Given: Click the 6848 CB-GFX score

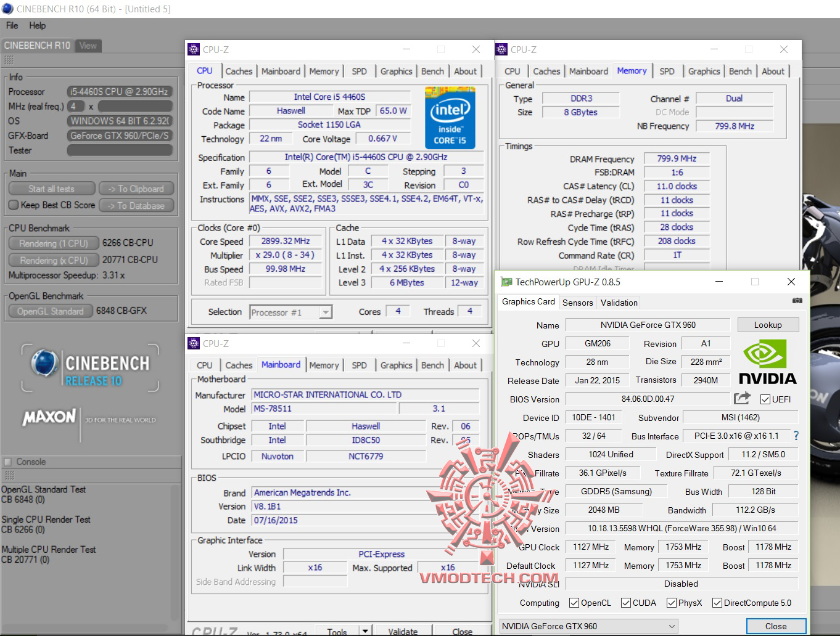Looking at the screenshot, I should tap(121, 311).
